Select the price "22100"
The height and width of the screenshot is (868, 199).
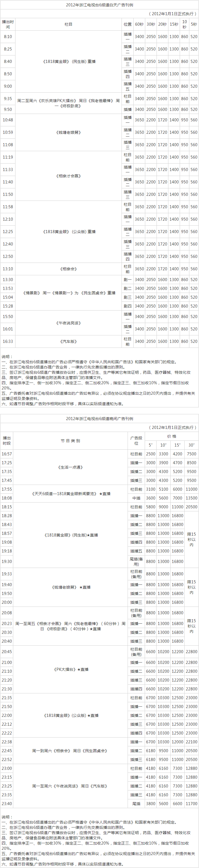point(191,742)
